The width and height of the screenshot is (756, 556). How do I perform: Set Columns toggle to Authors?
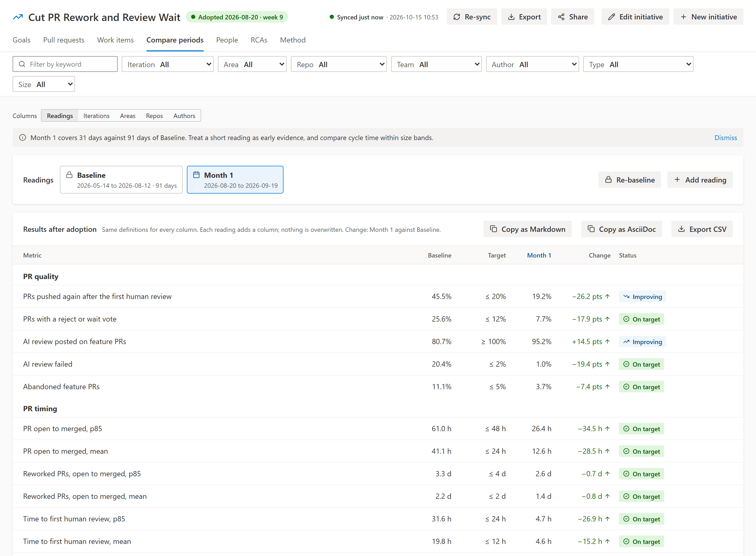point(184,115)
